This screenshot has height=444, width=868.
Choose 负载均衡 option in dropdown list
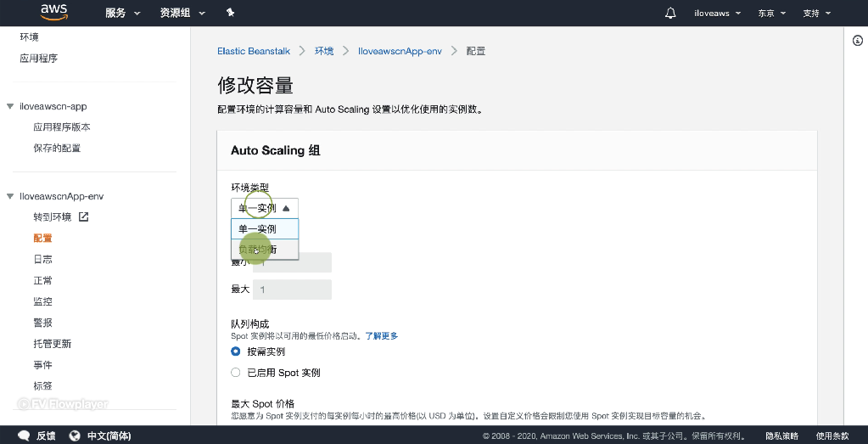pos(265,250)
